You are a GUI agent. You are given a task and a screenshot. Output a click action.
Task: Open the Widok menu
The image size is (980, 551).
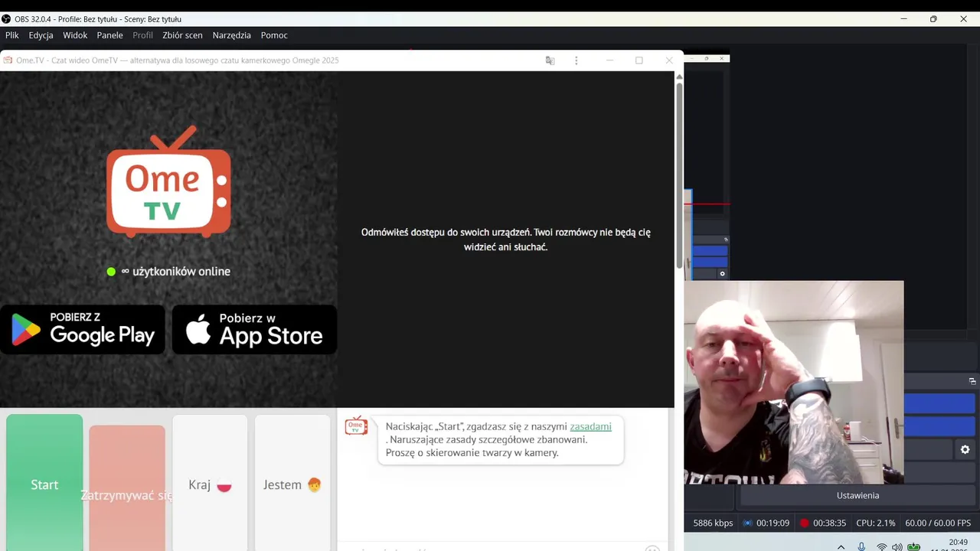click(x=75, y=35)
